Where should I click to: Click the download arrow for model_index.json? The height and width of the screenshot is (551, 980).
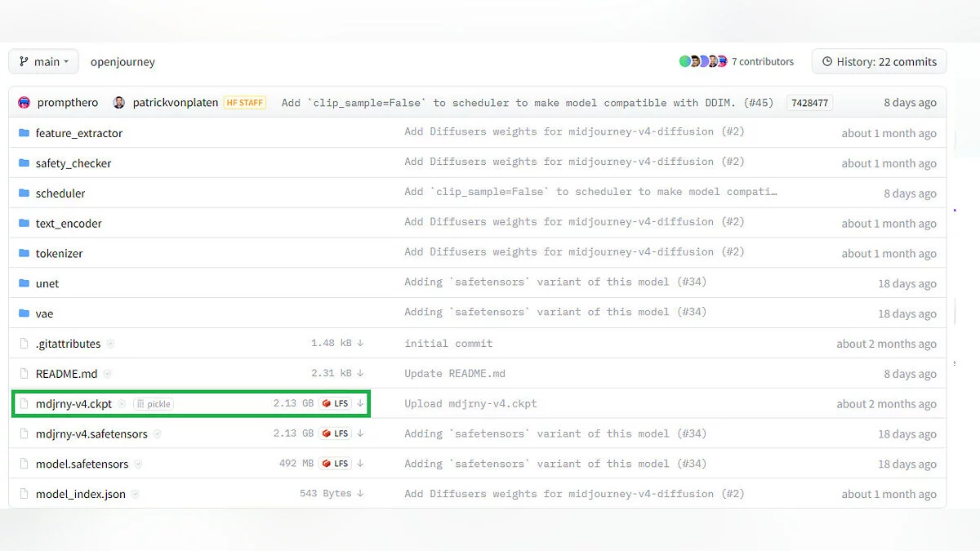[360, 493]
